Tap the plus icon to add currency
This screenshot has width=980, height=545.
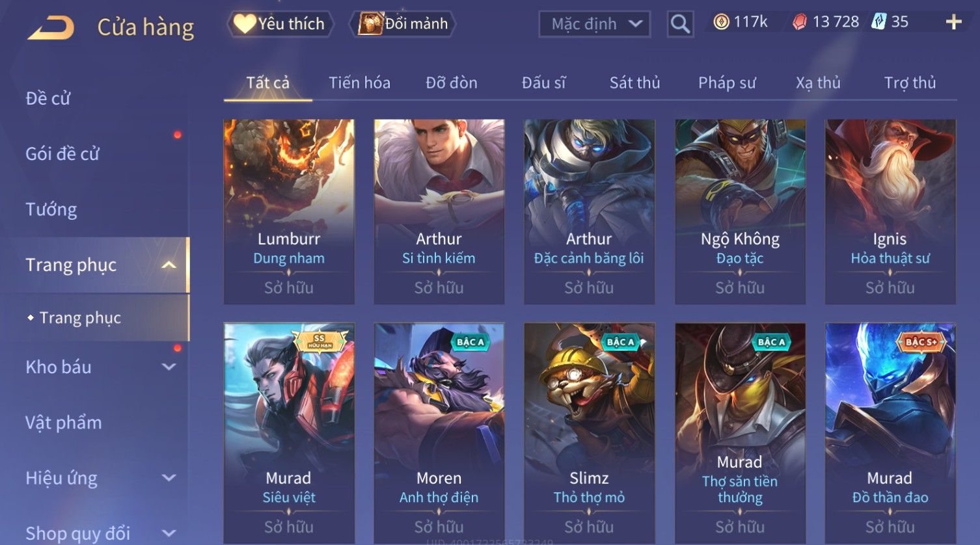pos(953,22)
